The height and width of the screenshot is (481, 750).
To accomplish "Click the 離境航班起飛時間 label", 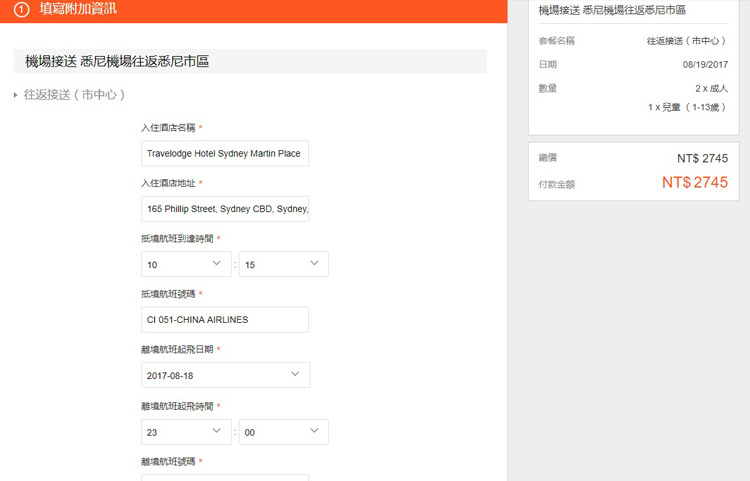I will [177, 406].
